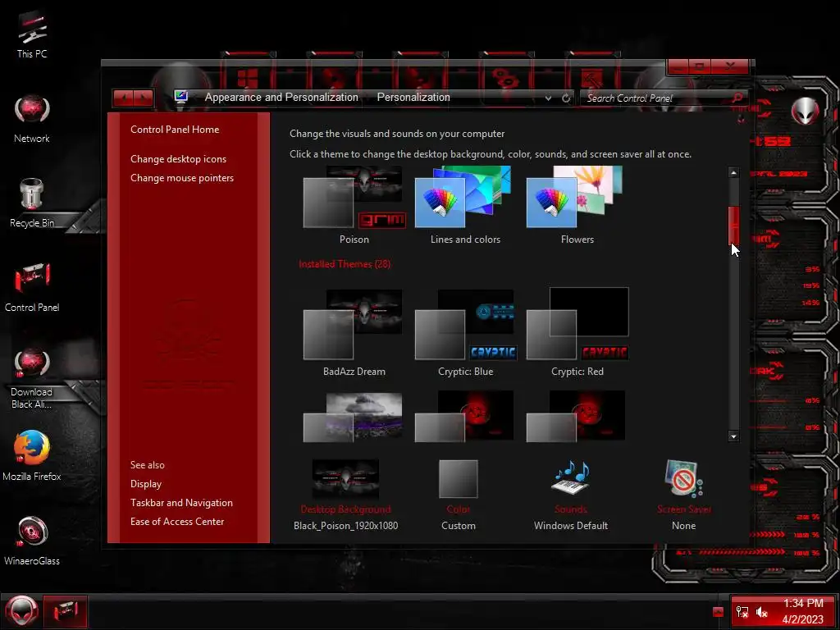Click the Windows Default sounds label

pyautogui.click(x=571, y=526)
